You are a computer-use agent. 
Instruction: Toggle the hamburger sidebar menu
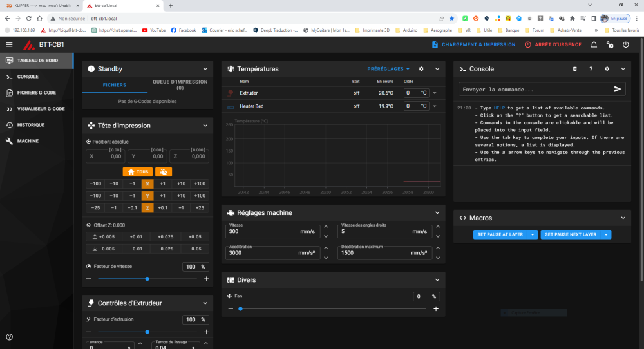click(x=10, y=45)
